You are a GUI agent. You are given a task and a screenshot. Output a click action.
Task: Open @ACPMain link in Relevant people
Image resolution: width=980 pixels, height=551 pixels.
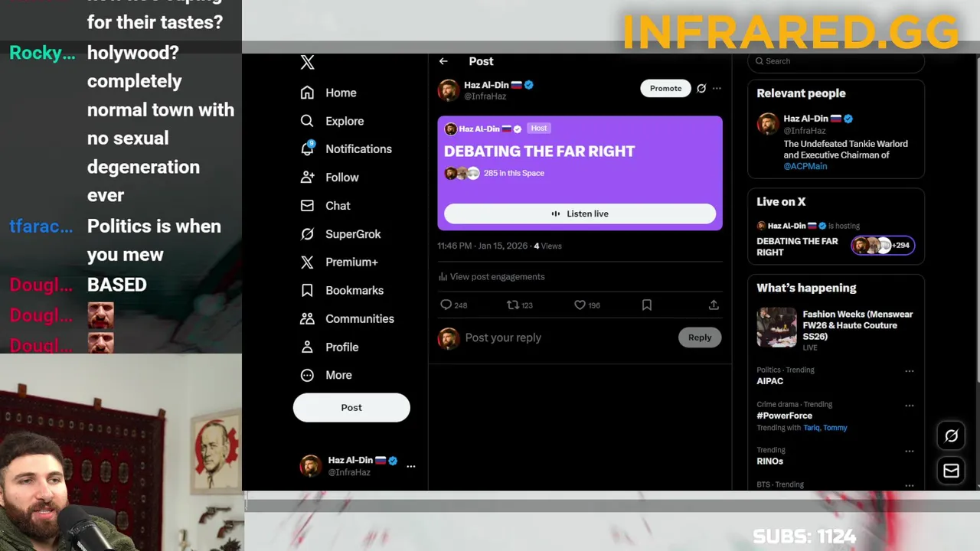805,166
